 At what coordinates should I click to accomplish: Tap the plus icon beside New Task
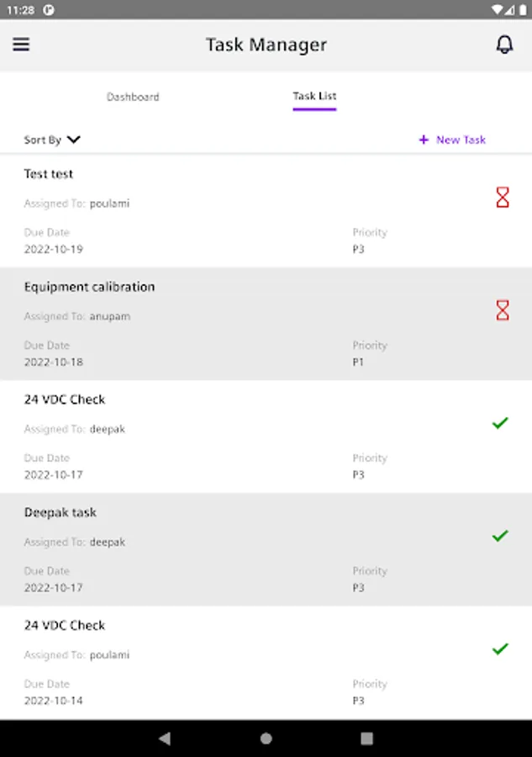click(x=424, y=140)
